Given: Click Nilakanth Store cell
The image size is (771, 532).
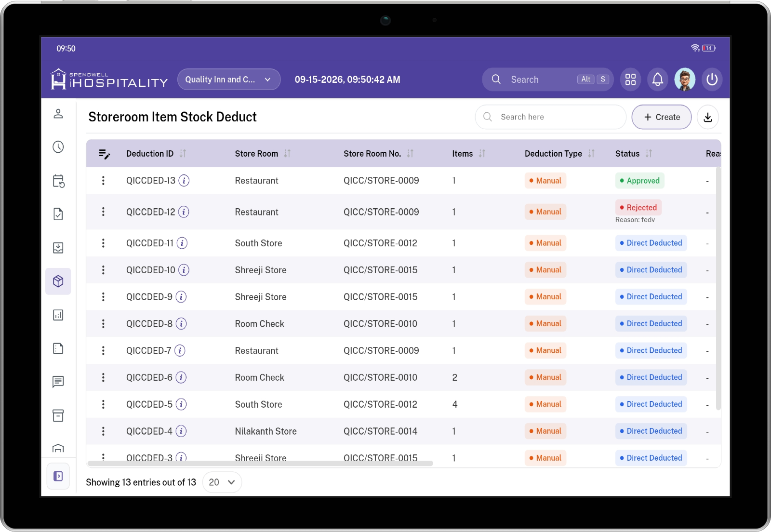Looking at the screenshot, I should [266, 431].
